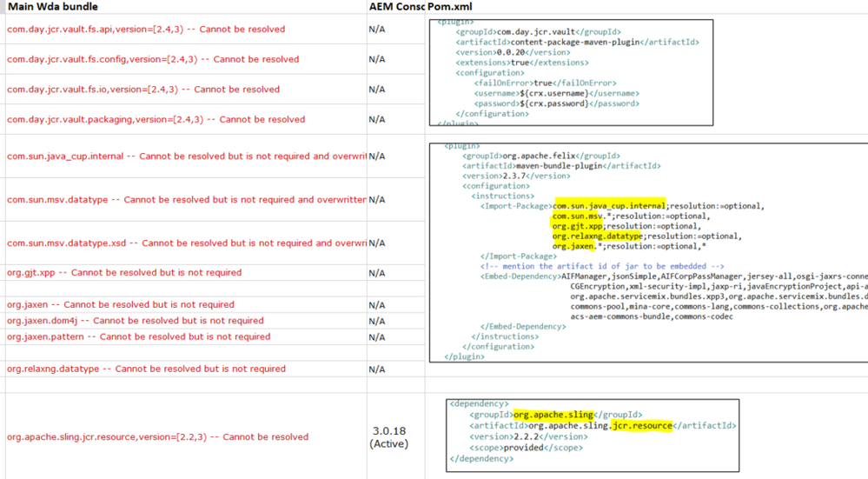Click highlighted org.gjt.xpp in pom
This screenshot has height=479, width=868.
pos(578,226)
